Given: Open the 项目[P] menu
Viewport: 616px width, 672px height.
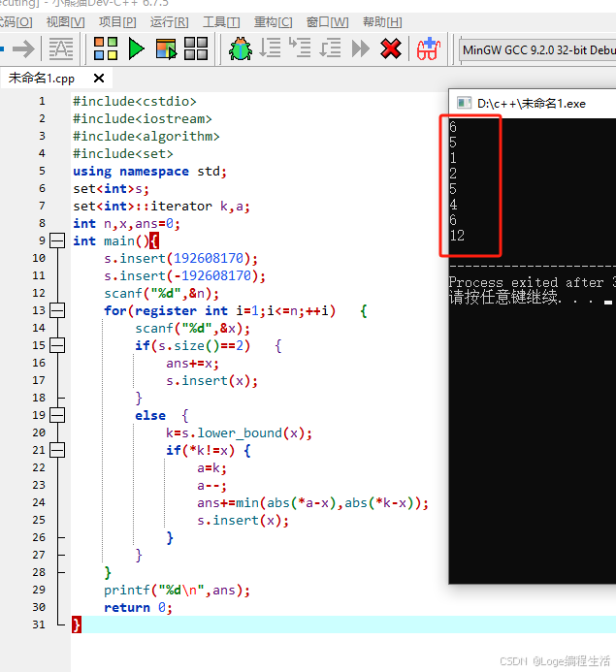Looking at the screenshot, I should click(x=117, y=22).
